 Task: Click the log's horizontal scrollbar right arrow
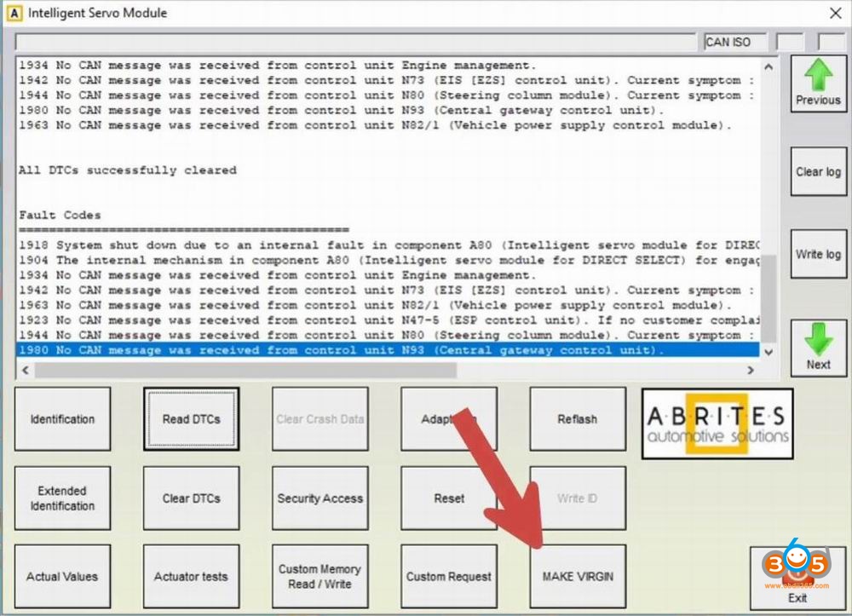coord(751,371)
